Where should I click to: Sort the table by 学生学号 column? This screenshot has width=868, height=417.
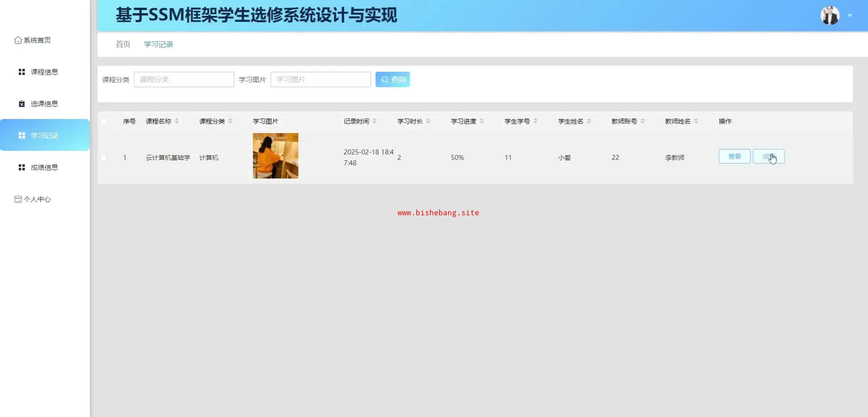pos(535,121)
